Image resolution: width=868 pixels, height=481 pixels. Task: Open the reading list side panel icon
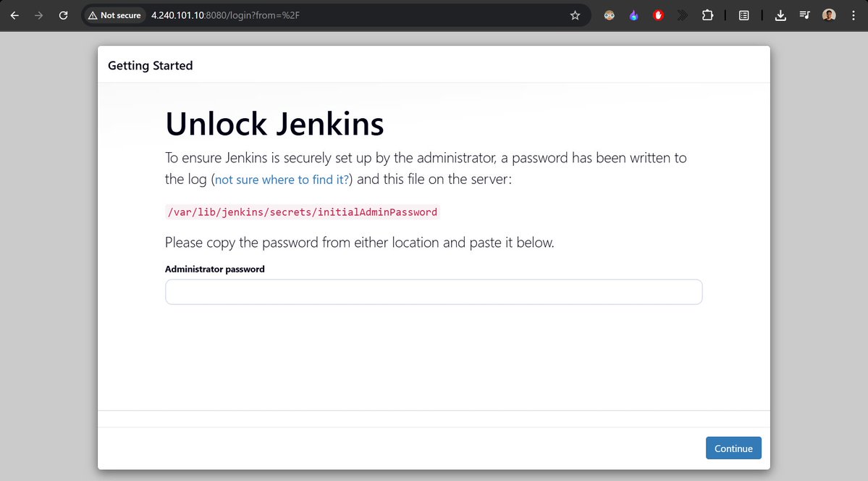click(743, 14)
